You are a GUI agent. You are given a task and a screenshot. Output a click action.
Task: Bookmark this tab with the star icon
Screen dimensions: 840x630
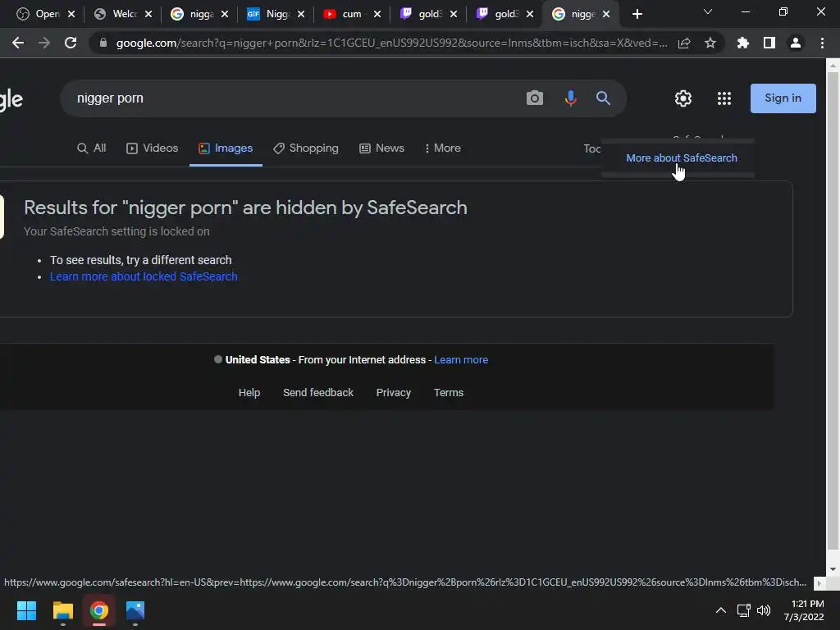tap(710, 43)
